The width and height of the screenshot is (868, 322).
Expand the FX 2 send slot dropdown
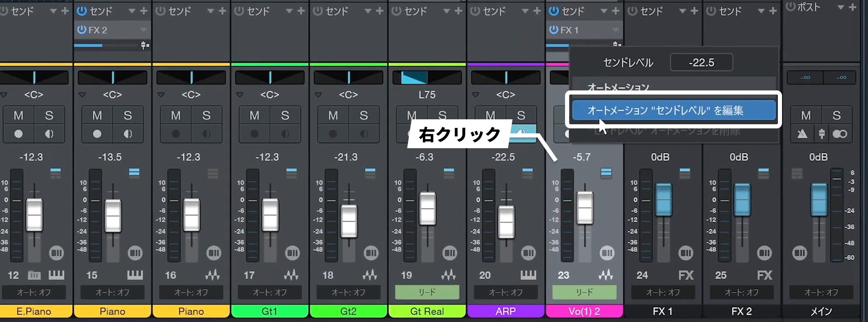pos(143,30)
